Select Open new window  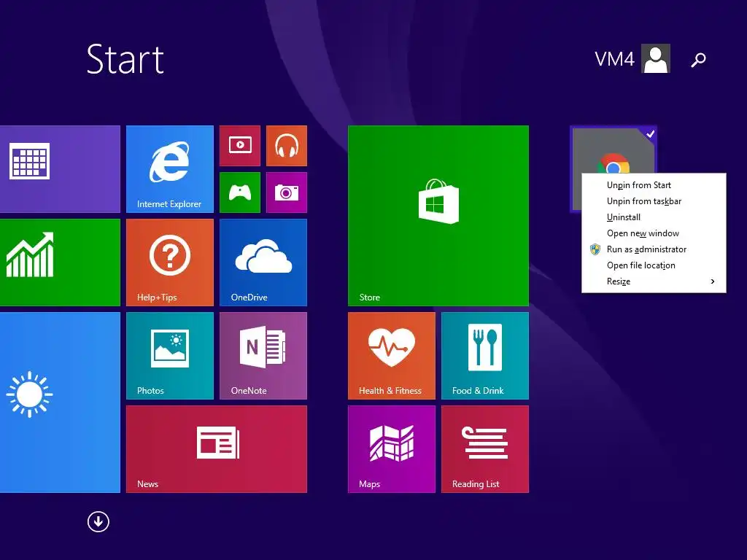(654, 233)
